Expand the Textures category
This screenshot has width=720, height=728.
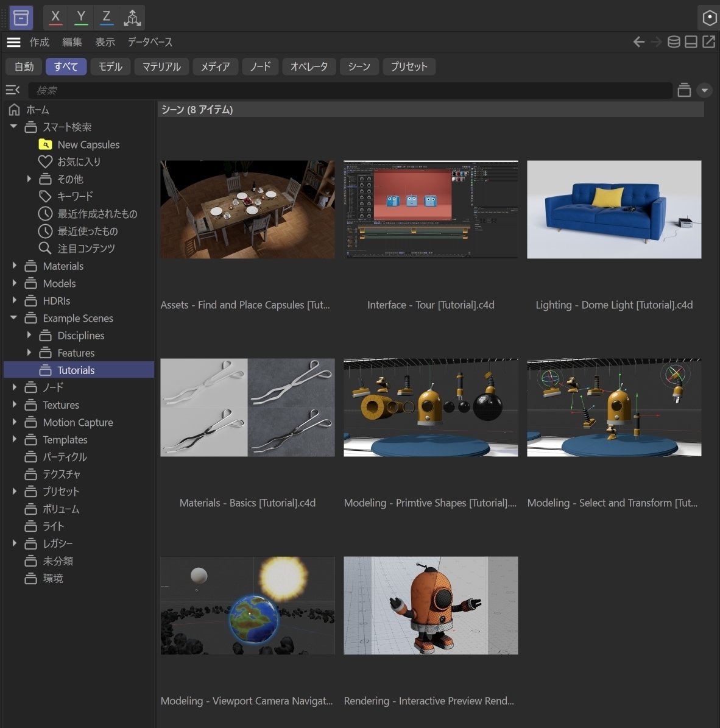pyautogui.click(x=14, y=405)
